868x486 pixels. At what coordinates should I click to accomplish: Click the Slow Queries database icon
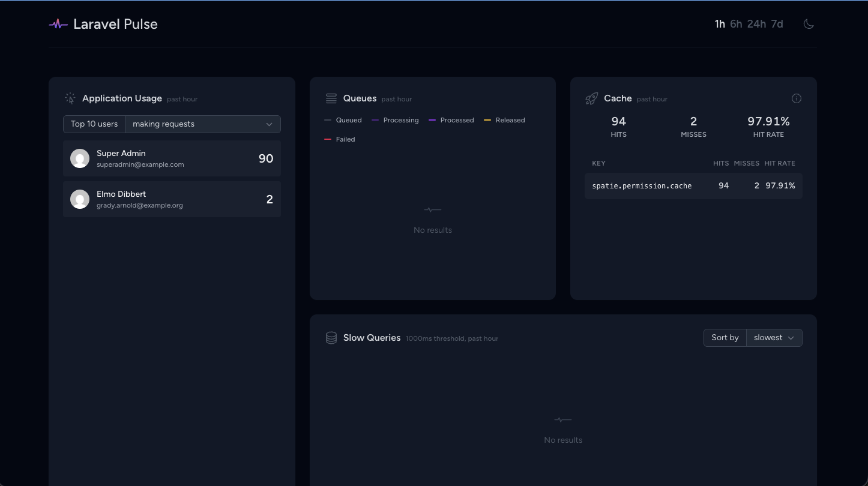331,338
